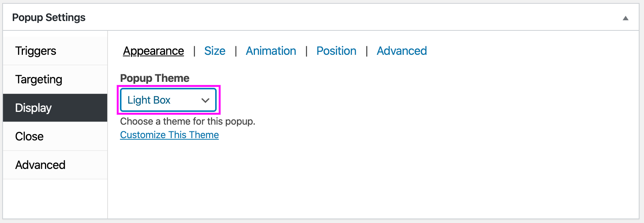The image size is (644, 223).
Task: Open the Animation display section
Action: [271, 51]
